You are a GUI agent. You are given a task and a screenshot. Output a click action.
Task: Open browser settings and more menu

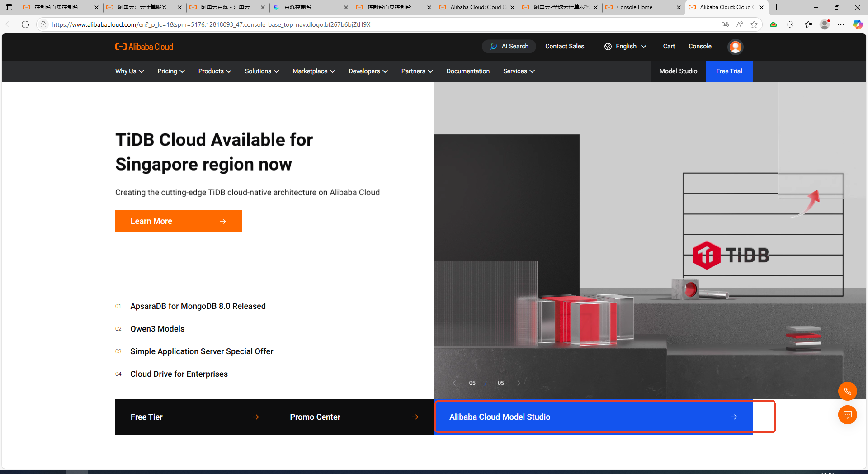pyautogui.click(x=841, y=24)
